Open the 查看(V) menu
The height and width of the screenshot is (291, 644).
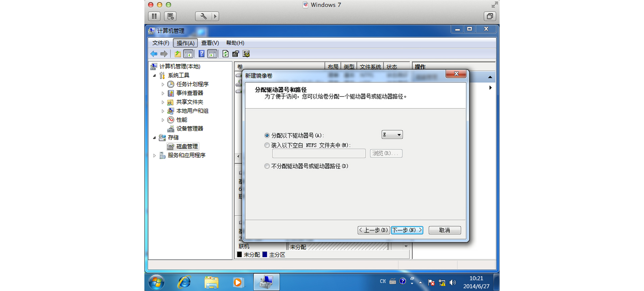210,43
